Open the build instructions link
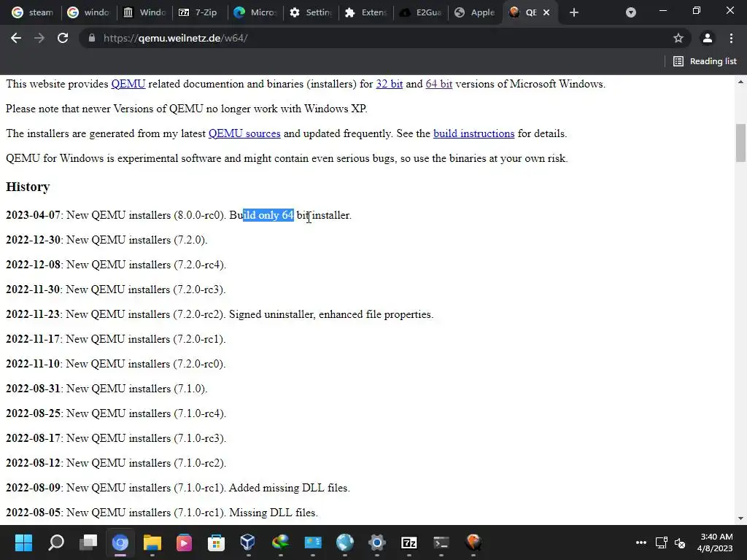This screenshot has width=747, height=560. click(473, 133)
